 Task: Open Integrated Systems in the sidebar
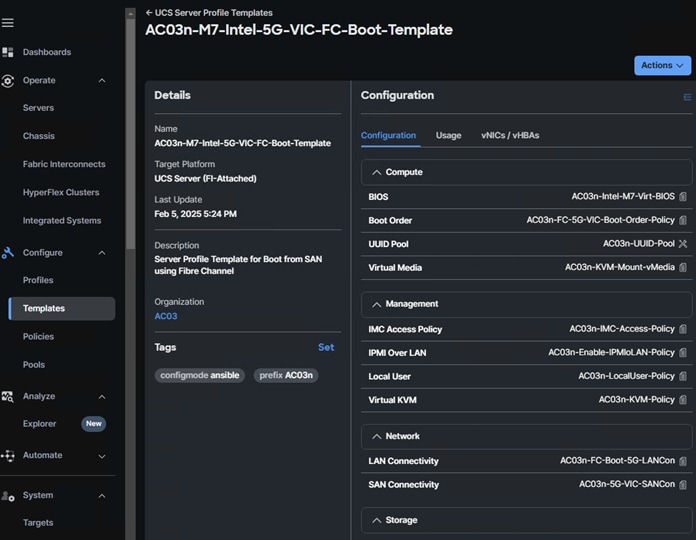[62, 221]
